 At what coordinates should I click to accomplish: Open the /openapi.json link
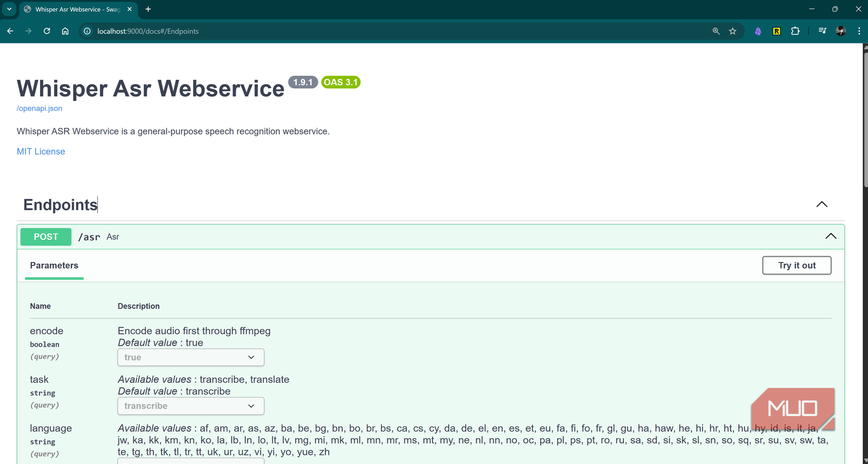click(x=39, y=108)
